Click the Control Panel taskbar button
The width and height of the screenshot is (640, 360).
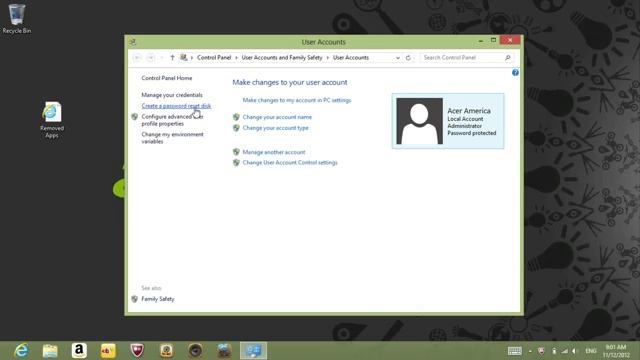click(x=253, y=351)
